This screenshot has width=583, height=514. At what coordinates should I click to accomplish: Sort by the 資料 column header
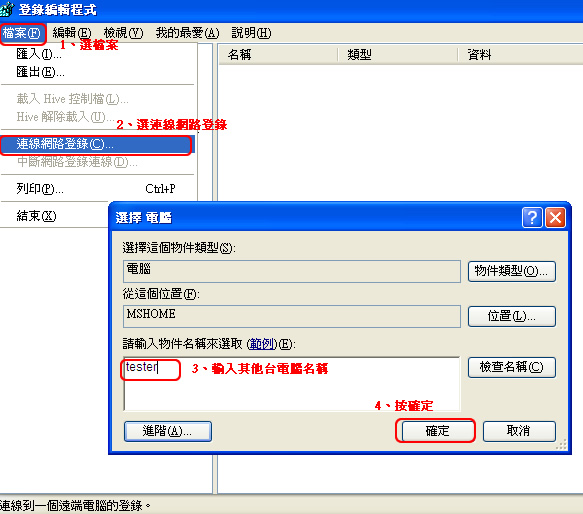pos(521,55)
